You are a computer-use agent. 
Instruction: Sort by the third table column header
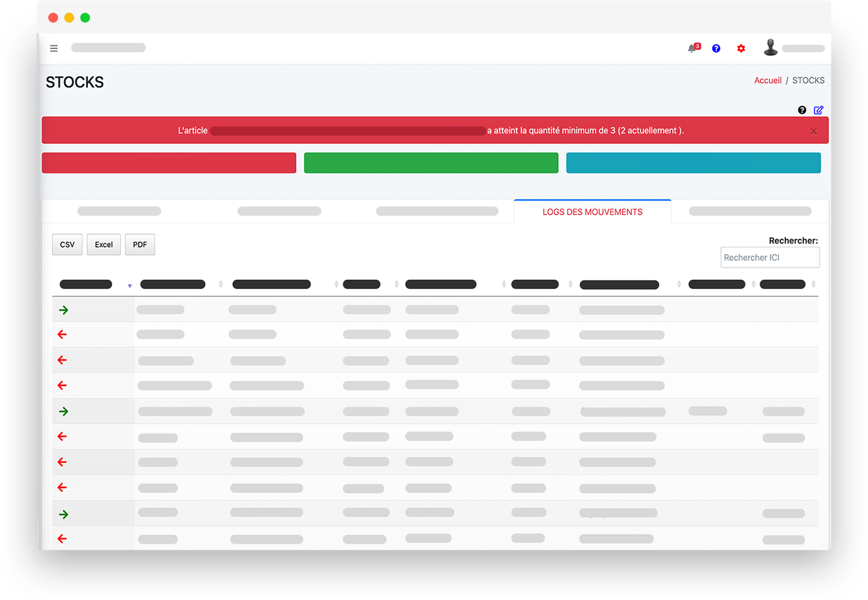coord(272,284)
